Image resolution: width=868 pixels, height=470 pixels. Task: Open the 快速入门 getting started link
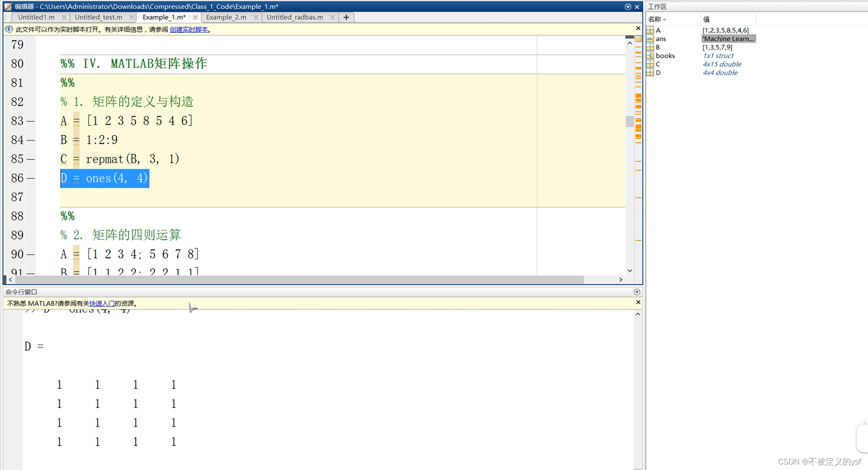(102, 303)
